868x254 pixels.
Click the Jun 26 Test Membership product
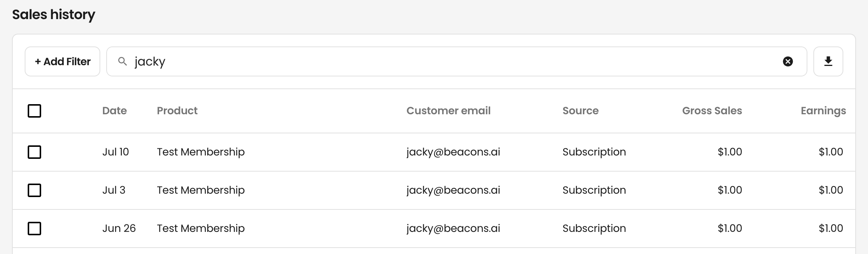pos(201,229)
